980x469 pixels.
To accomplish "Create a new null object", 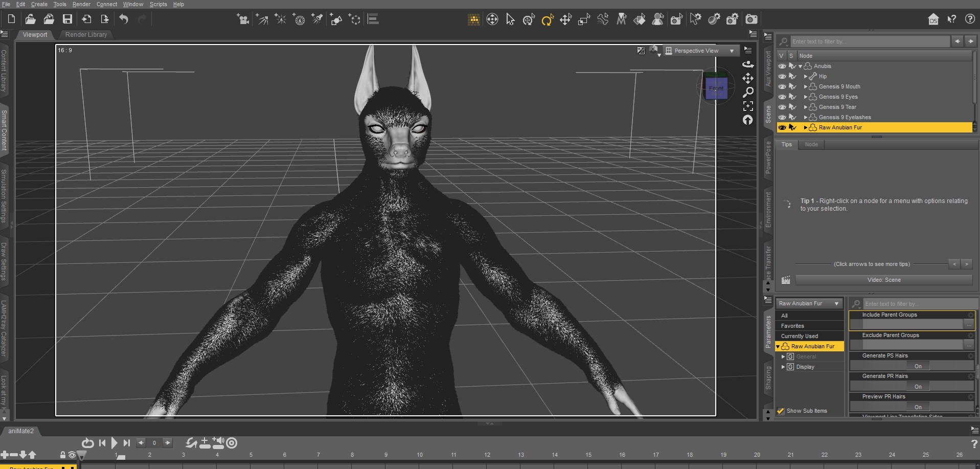I will pyautogui.click(x=354, y=19).
